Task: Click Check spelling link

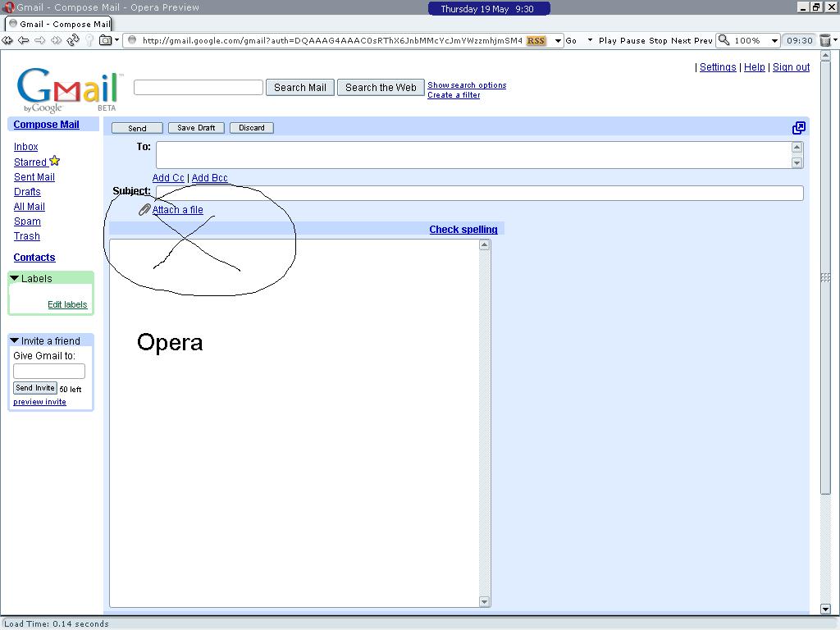Action: (463, 230)
